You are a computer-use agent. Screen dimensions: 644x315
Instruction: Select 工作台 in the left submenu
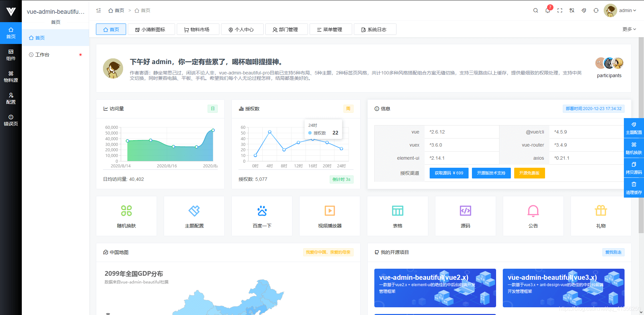pos(42,54)
